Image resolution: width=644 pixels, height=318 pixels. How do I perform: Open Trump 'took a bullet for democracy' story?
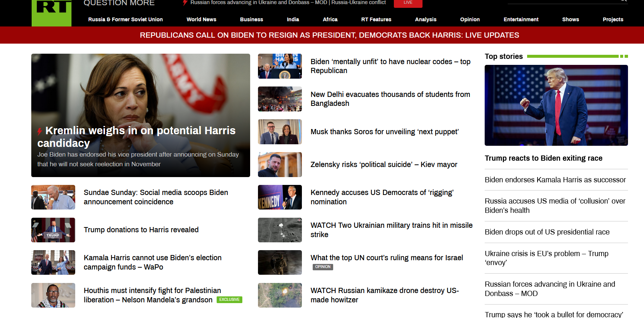click(x=554, y=314)
